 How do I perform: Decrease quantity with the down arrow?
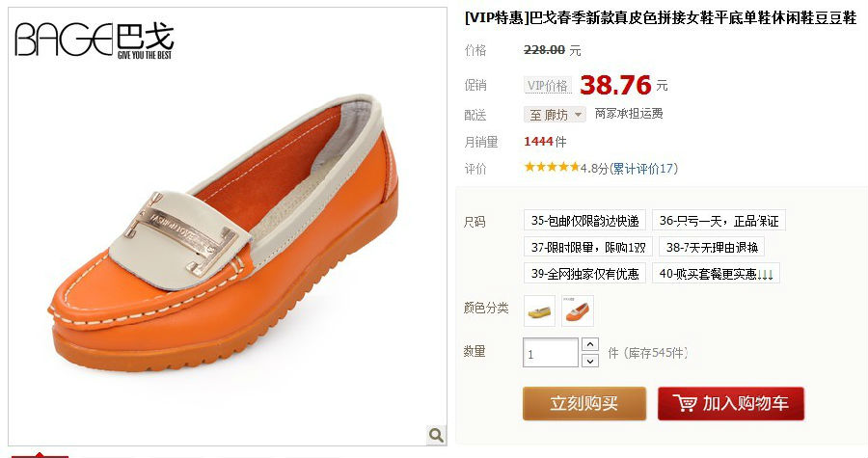pos(590,361)
